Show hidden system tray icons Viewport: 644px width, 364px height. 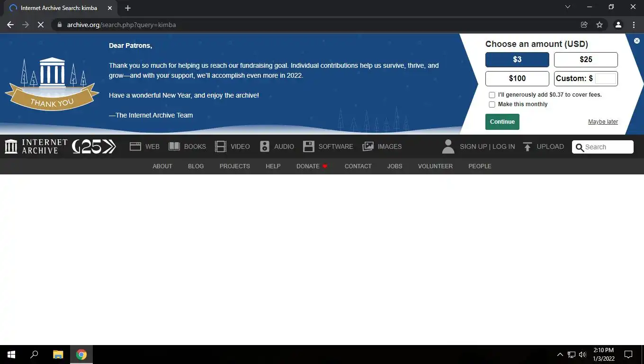click(560, 355)
